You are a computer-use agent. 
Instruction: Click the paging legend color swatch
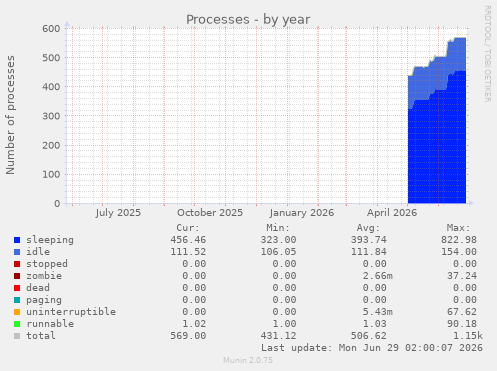click(x=17, y=300)
